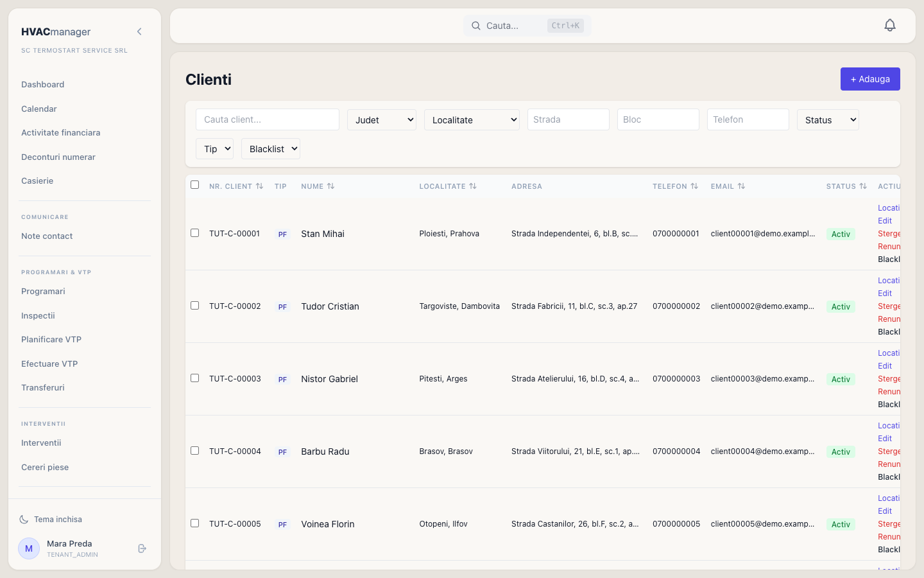This screenshot has width=924, height=578.
Task: Open Cereri piese
Action: coord(45,468)
